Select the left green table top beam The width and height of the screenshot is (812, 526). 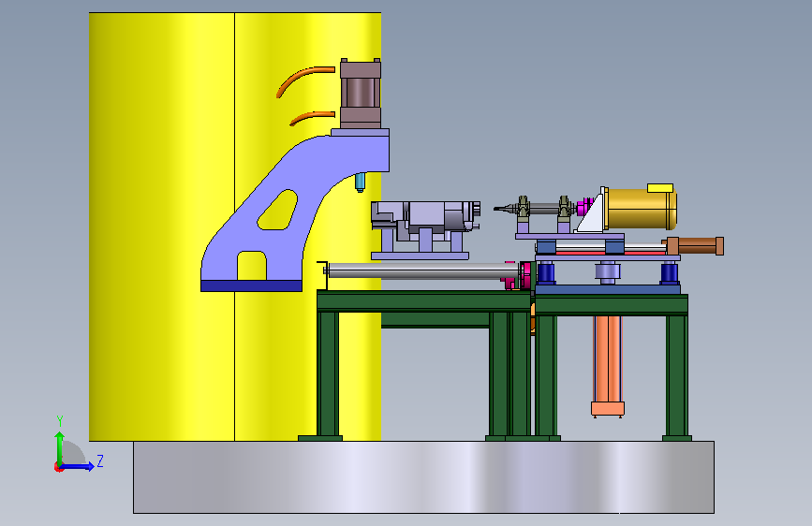coord(423,300)
